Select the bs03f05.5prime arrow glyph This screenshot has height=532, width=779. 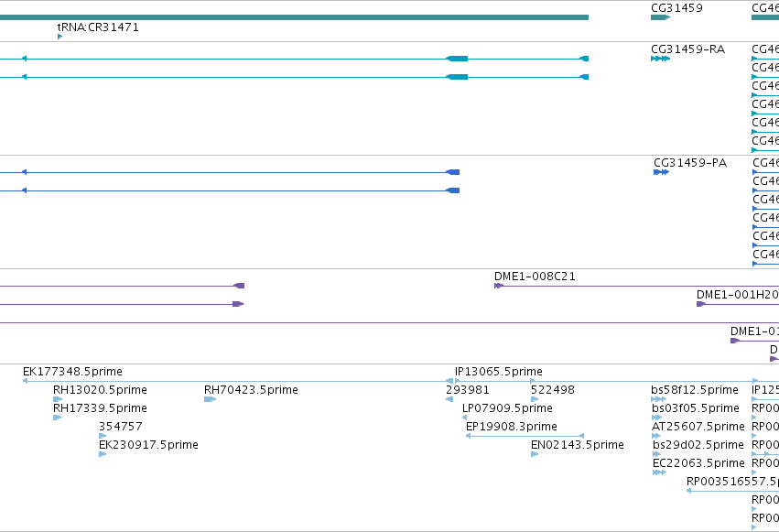(x=656, y=418)
